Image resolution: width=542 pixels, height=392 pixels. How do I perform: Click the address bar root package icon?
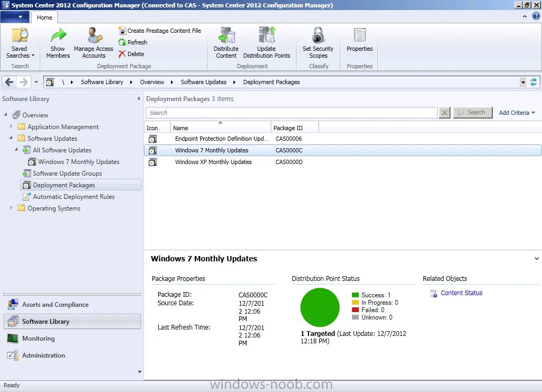[50, 82]
